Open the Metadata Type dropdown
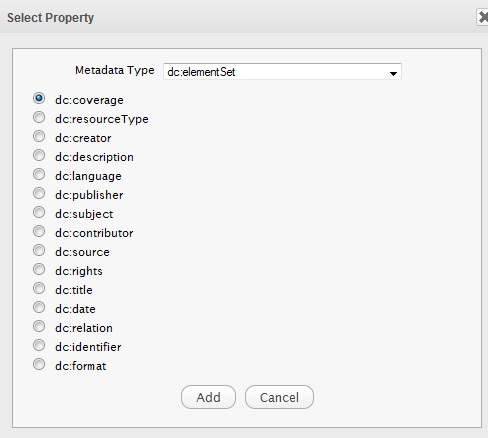The image size is (488, 438). click(x=282, y=71)
